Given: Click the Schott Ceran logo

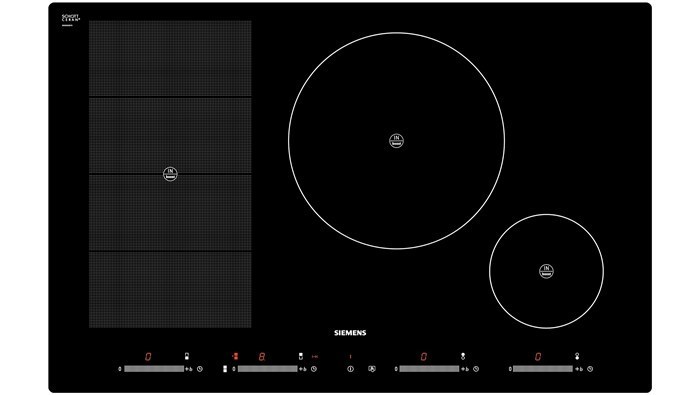Looking at the screenshot, I should click(x=71, y=19).
